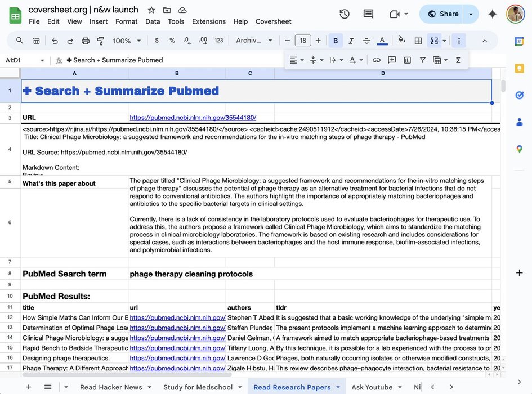Toggle bold formatting
This screenshot has width=532, height=394.
[x=336, y=41]
